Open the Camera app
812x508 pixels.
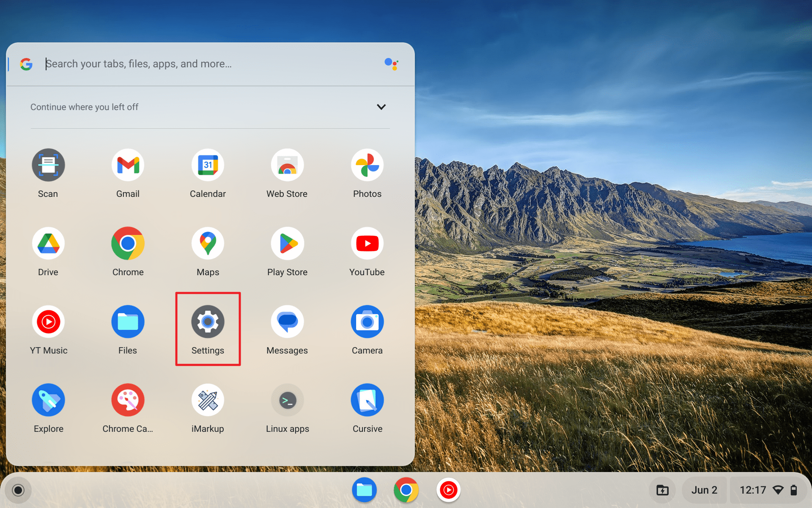coord(367,322)
